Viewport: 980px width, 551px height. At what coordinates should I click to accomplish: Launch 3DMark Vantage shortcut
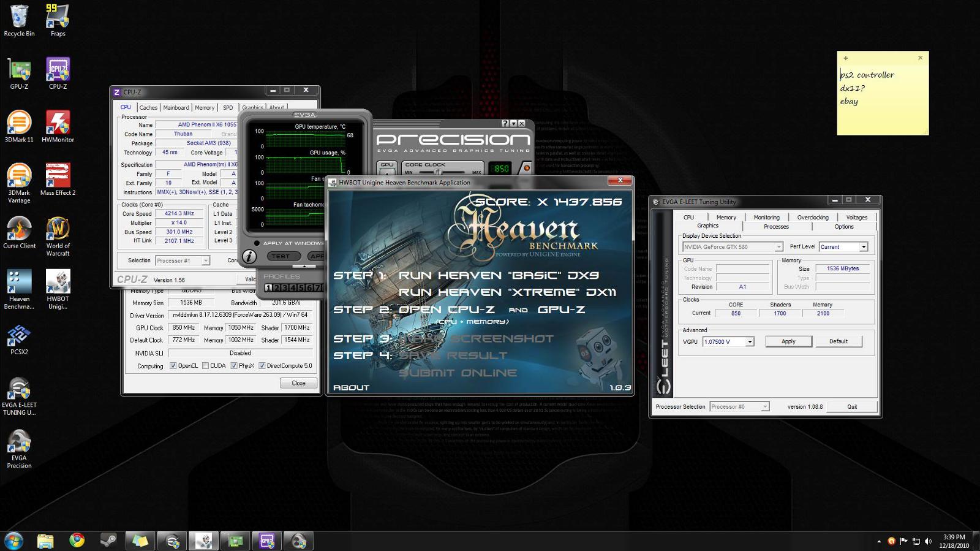[19, 183]
